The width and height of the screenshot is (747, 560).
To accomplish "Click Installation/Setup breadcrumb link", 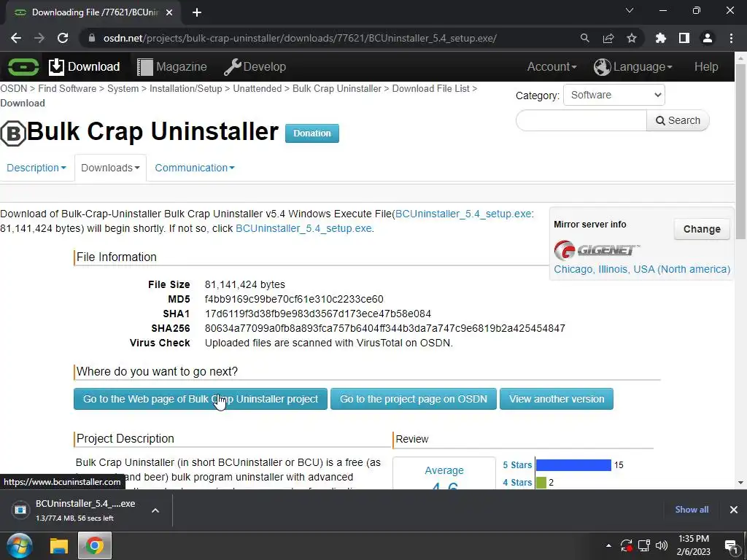I will 186,88.
